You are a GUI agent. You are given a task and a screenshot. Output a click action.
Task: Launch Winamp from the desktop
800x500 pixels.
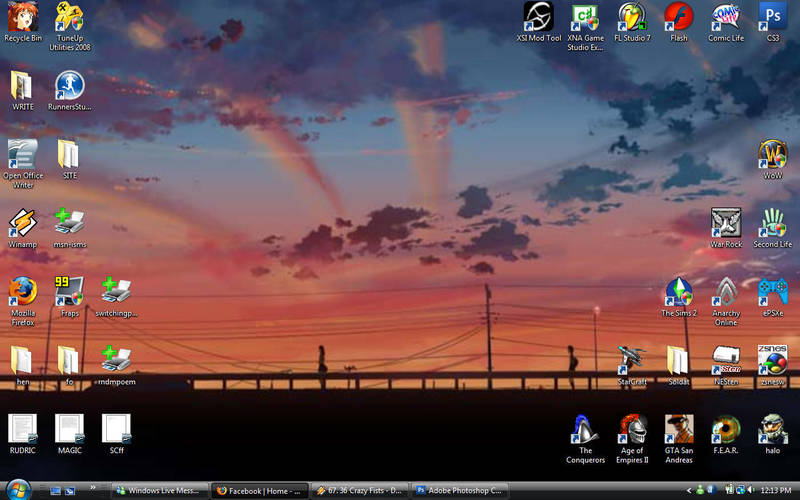[x=22, y=228]
